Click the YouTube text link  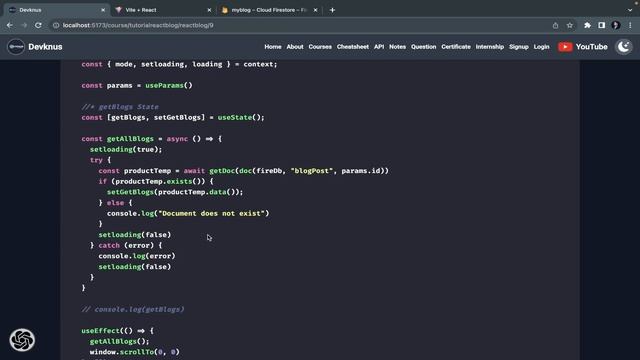click(x=591, y=47)
